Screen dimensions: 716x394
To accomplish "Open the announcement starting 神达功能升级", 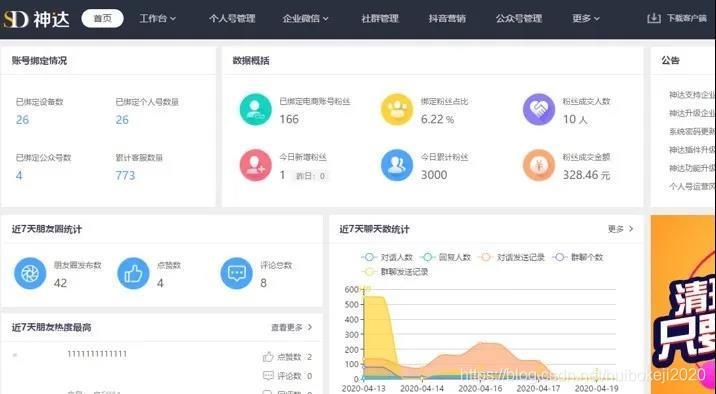I will coord(692,168).
